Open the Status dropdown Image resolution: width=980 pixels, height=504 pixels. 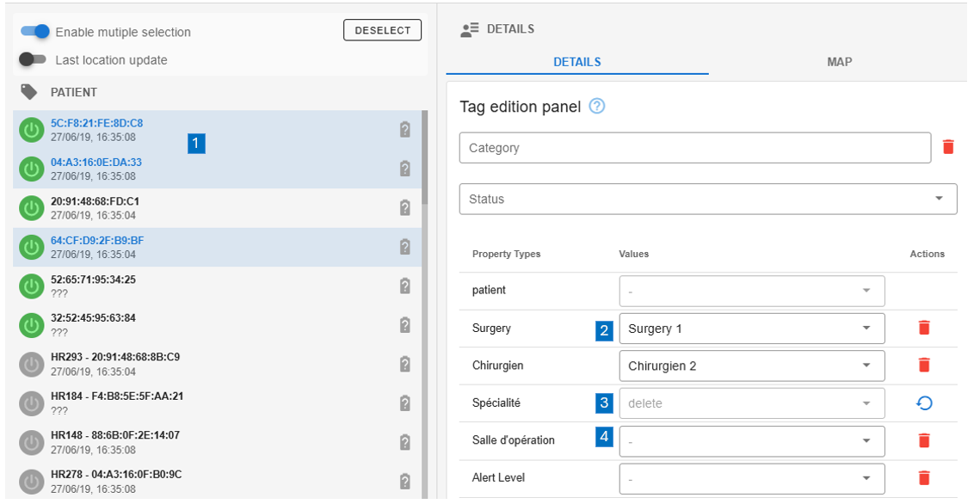[707, 199]
